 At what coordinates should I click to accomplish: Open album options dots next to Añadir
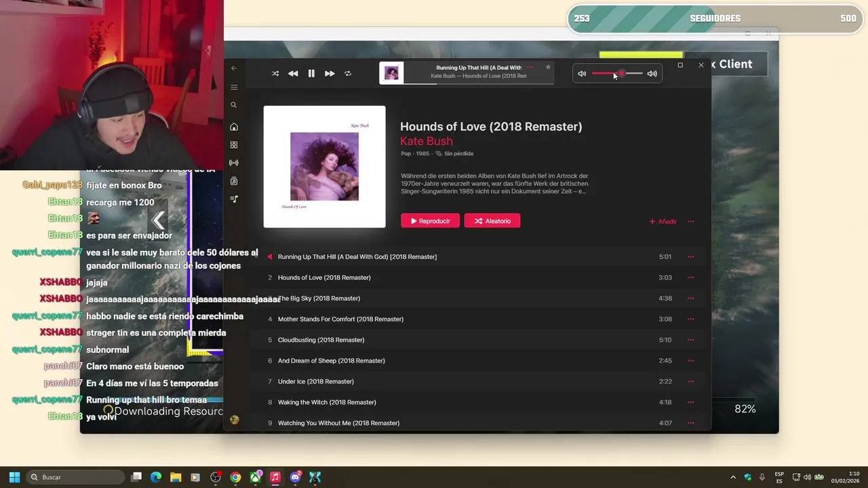click(x=691, y=221)
